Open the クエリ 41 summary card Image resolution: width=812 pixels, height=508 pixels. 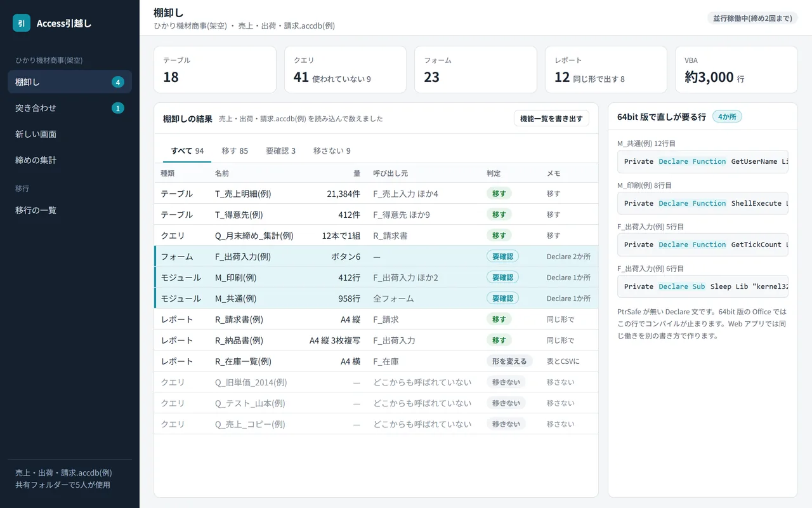tap(345, 70)
